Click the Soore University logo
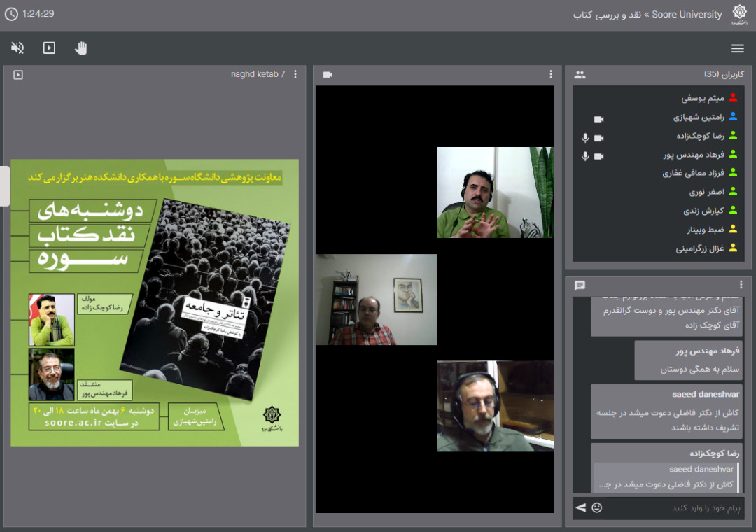 740,14
